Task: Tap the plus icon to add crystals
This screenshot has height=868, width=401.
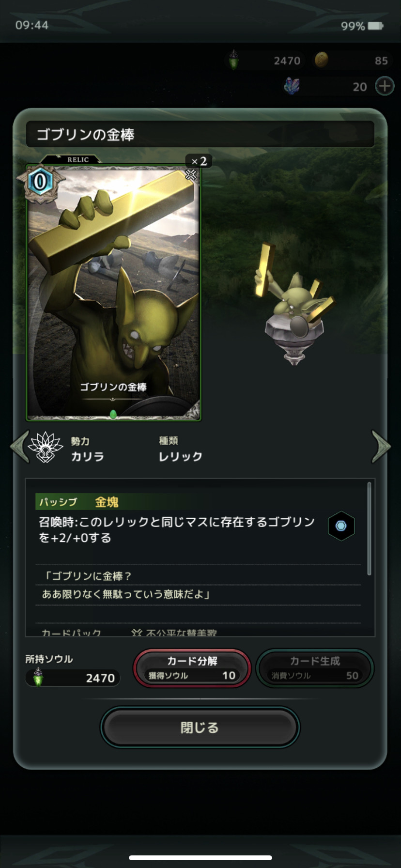Action: (x=385, y=86)
